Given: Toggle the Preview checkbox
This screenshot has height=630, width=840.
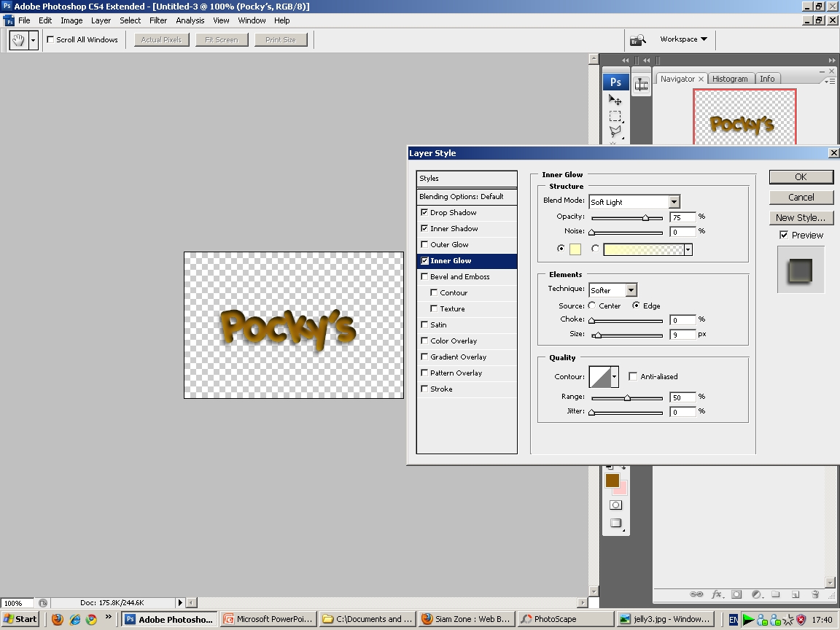Looking at the screenshot, I should 784,236.
